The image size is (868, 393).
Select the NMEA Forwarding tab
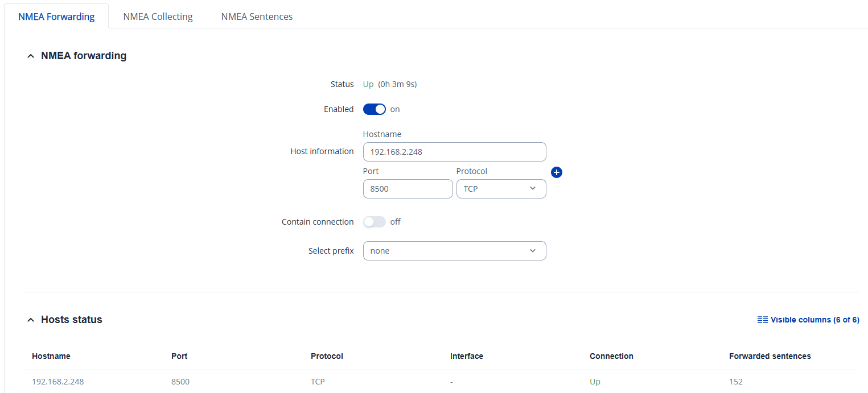56,16
